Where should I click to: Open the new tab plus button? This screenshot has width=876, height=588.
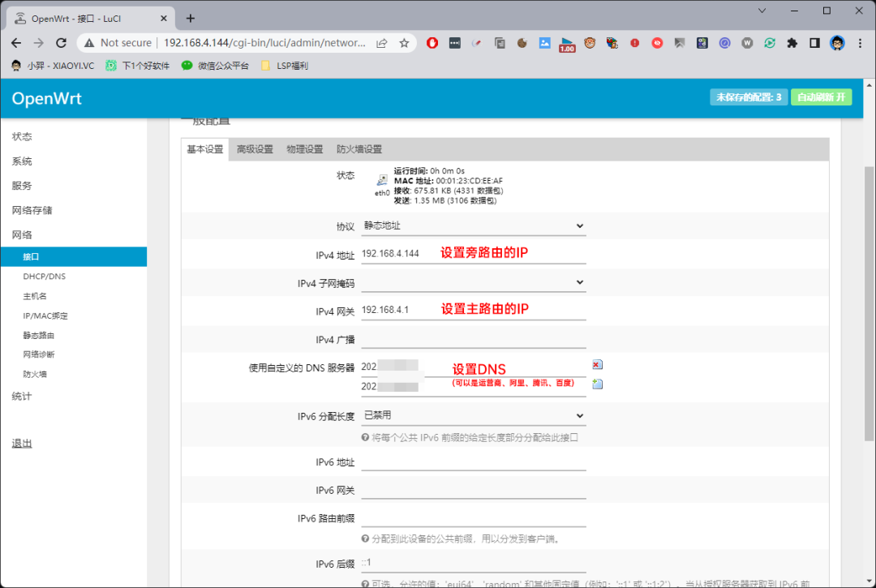[191, 18]
